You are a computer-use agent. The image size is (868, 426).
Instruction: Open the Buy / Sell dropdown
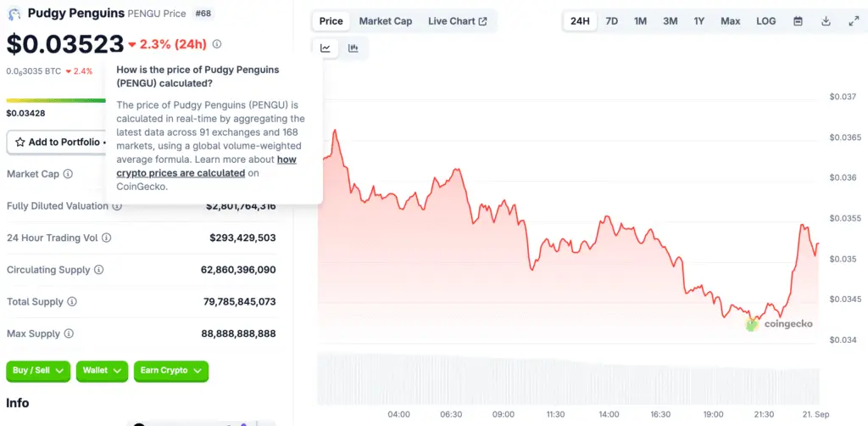point(38,371)
